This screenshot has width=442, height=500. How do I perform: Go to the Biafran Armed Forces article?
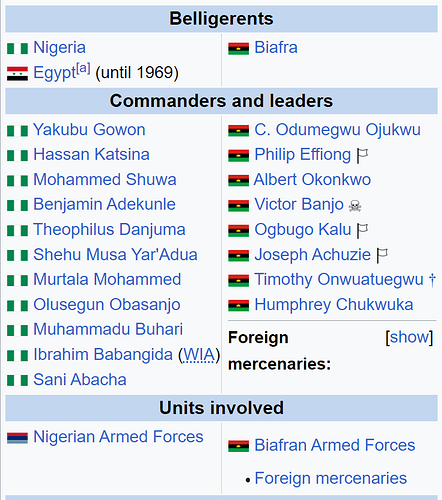click(x=335, y=445)
